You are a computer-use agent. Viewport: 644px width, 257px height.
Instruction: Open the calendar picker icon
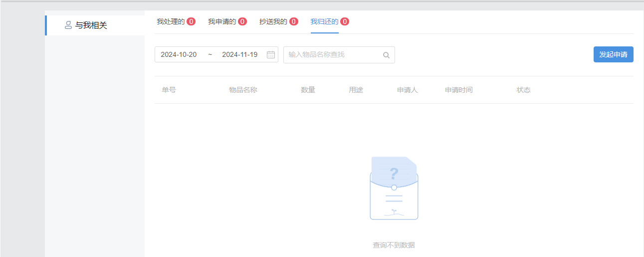(271, 55)
